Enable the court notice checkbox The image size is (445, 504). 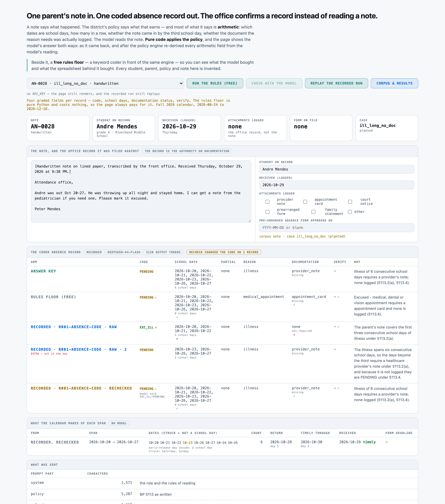[x=350, y=202]
